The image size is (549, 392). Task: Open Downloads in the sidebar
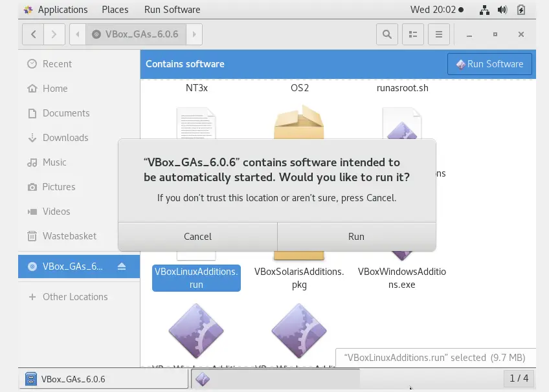pos(79,138)
